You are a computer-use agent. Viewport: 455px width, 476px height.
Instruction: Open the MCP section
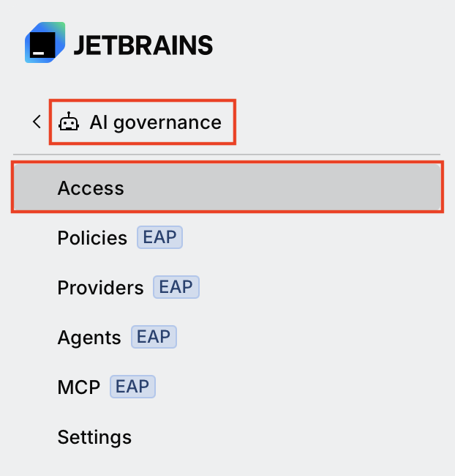pyautogui.click(x=79, y=387)
